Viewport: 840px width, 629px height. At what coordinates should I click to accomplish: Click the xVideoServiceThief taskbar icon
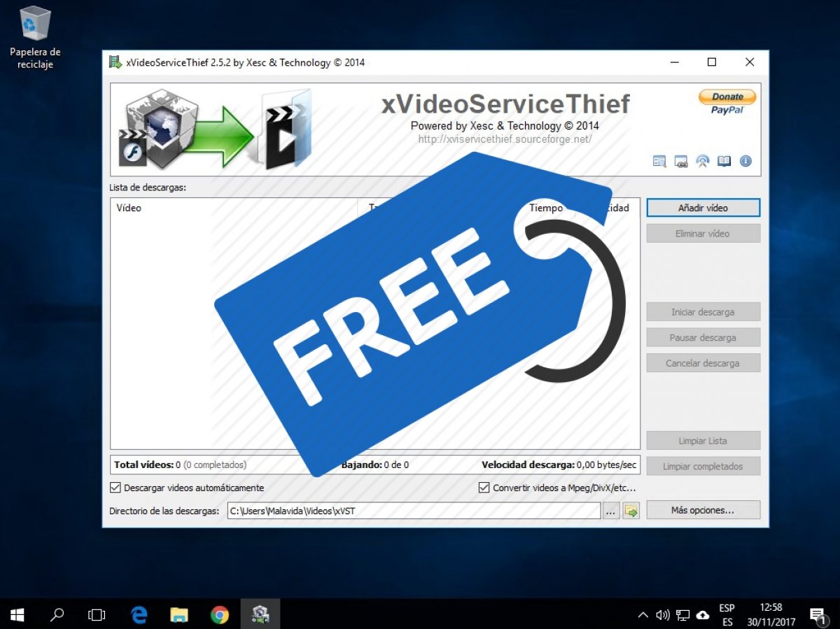point(260,614)
